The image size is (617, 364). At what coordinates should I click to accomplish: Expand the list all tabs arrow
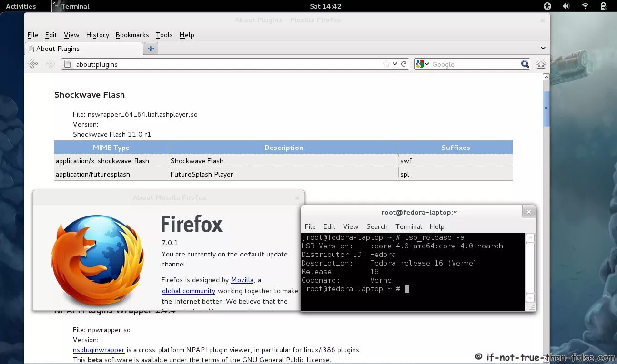pos(543,48)
